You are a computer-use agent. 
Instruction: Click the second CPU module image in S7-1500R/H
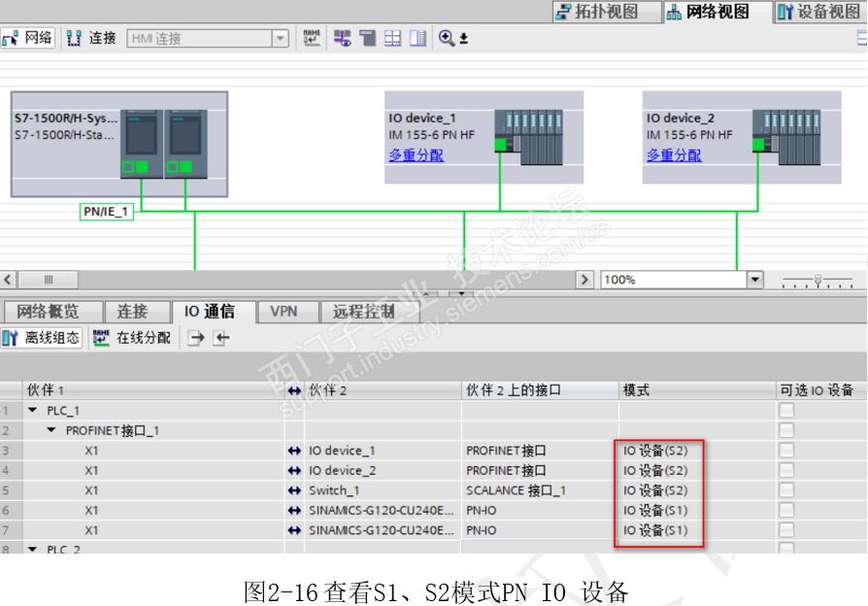[x=186, y=144]
